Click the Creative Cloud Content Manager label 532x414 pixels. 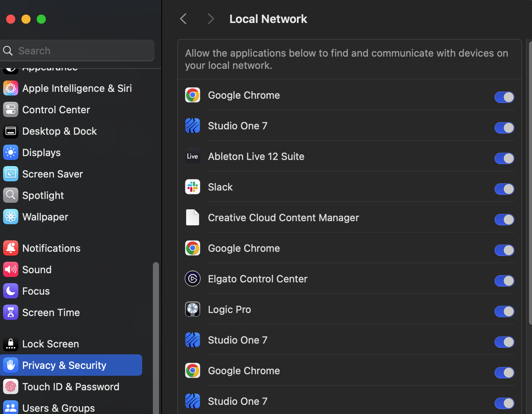point(284,218)
